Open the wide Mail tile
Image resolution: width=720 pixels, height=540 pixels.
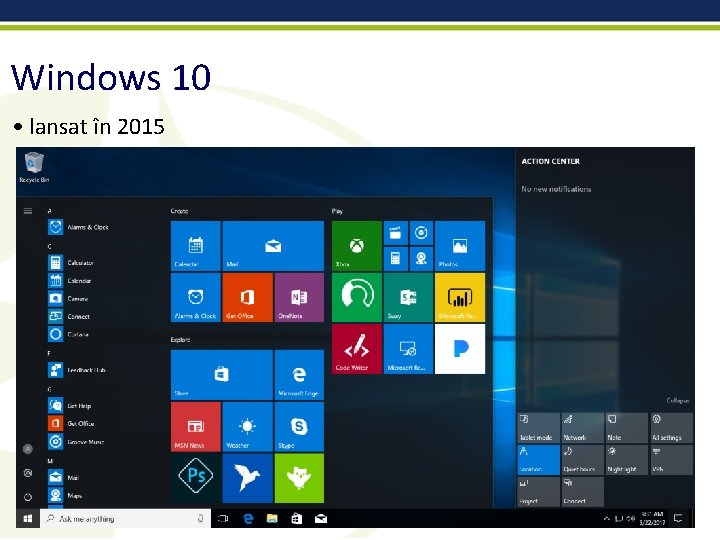(x=273, y=246)
